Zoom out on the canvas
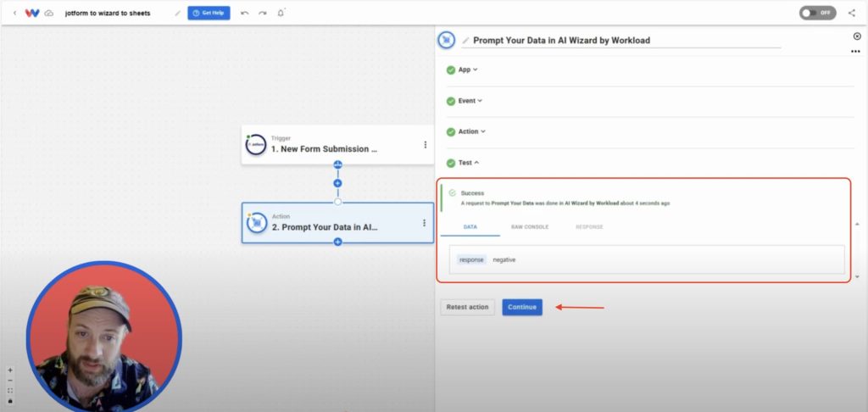Viewport: 868px width, 412px height. coord(10,381)
